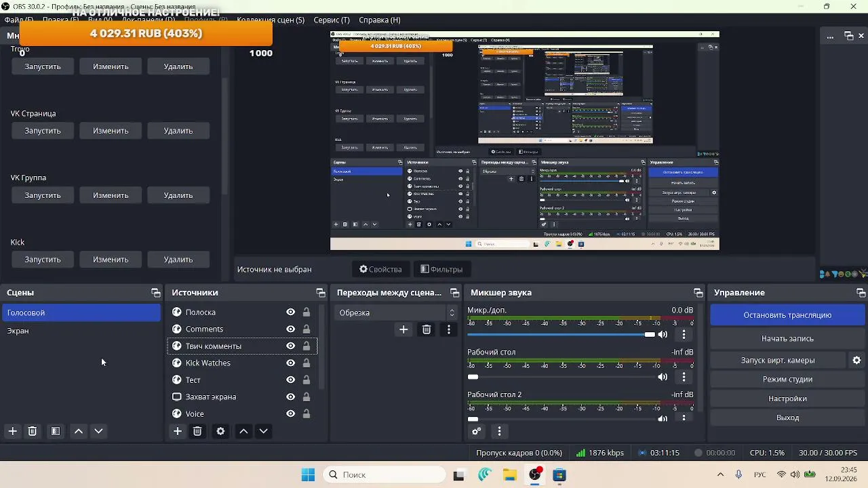Open the Справка menu
This screenshot has height=488, width=868.
point(380,20)
